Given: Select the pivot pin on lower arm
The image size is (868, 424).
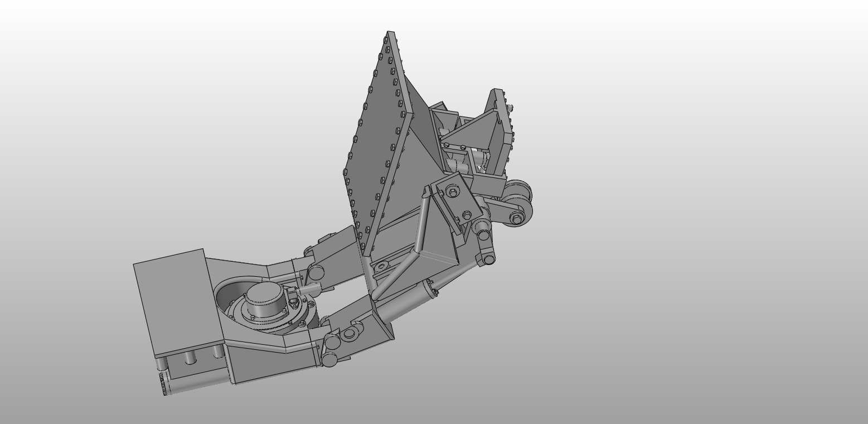Looking at the screenshot, I should click(x=329, y=361).
